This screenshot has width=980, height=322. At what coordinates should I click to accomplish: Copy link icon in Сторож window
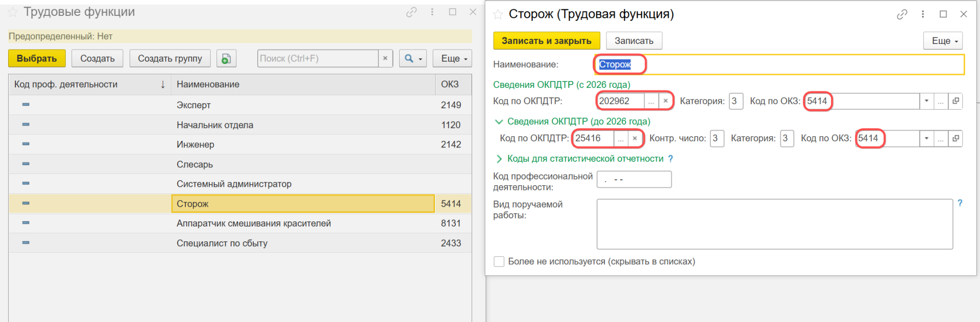[902, 14]
